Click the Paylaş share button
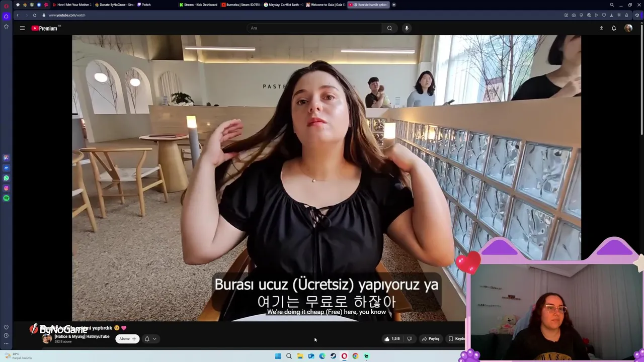This screenshot has height=362, width=644. (431, 339)
